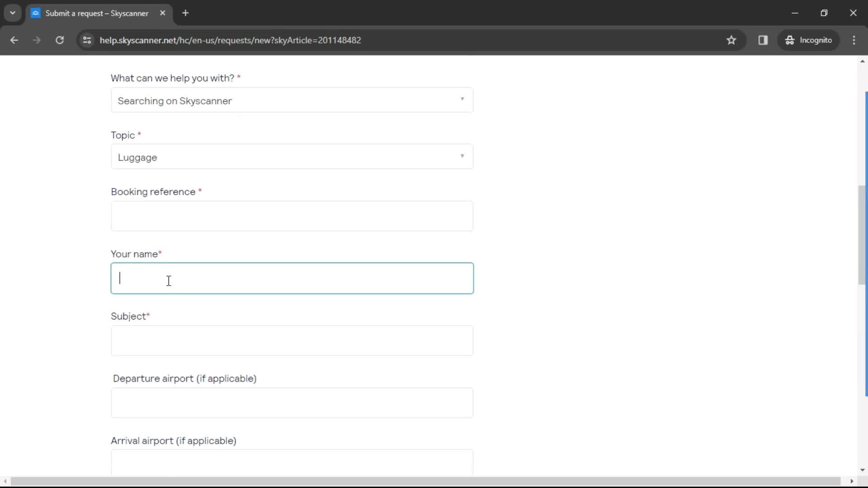
Task: Restore down the browser window
Action: point(824,13)
